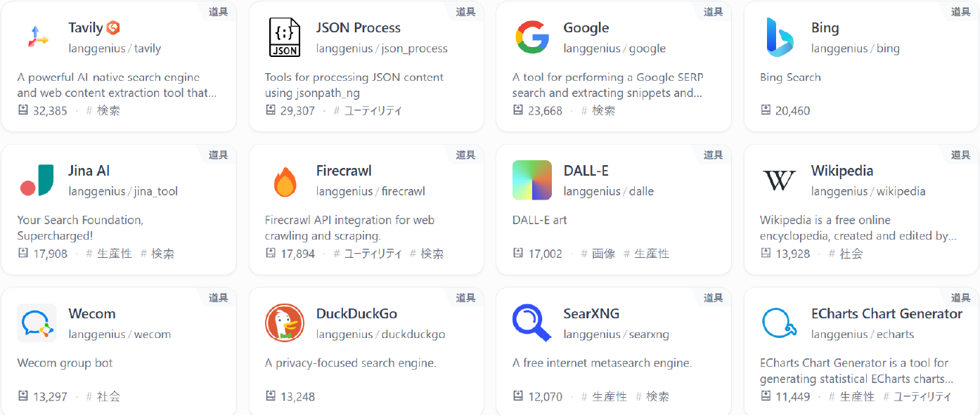The width and height of the screenshot is (980, 416).
Task: Select the JSON Process file icon
Action: pyautogui.click(x=285, y=37)
